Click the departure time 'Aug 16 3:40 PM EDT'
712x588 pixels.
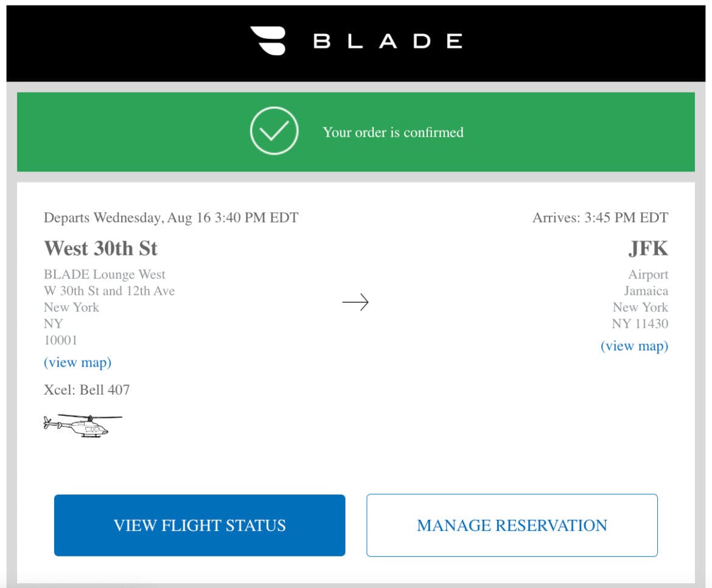[170, 218]
